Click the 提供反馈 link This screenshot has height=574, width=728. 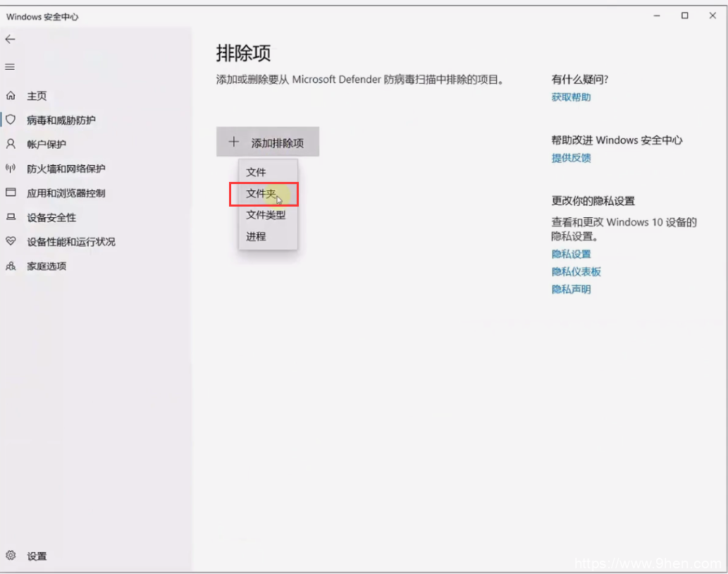tap(571, 158)
